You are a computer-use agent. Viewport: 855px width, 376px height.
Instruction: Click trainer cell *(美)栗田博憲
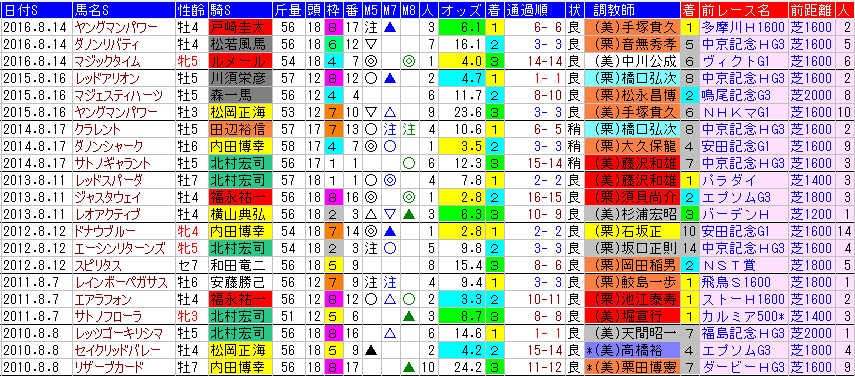coord(632,366)
